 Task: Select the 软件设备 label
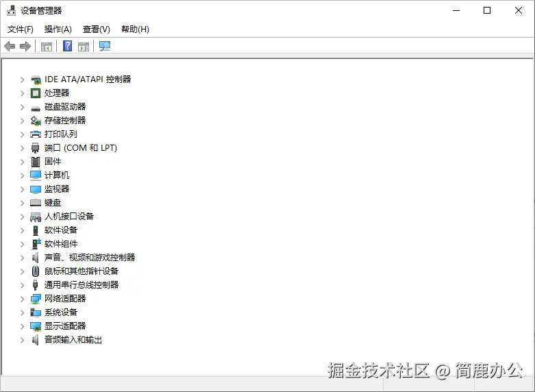tap(61, 230)
